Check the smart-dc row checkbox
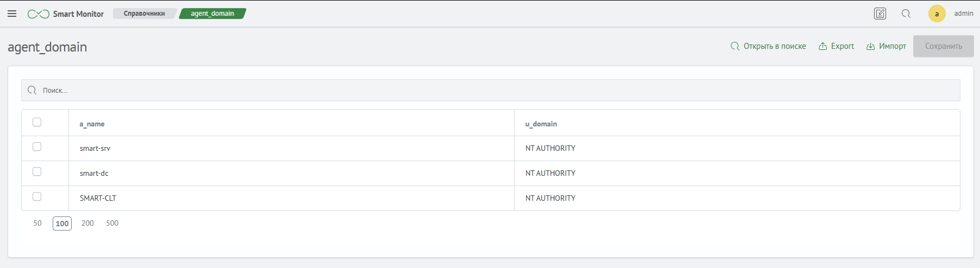The height and width of the screenshot is (268, 980). click(x=37, y=171)
